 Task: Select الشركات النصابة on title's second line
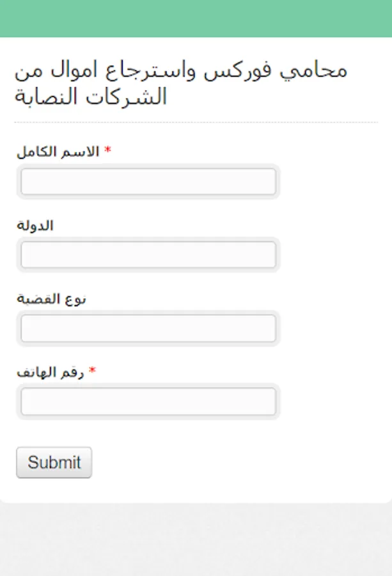click(x=91, y=97)
